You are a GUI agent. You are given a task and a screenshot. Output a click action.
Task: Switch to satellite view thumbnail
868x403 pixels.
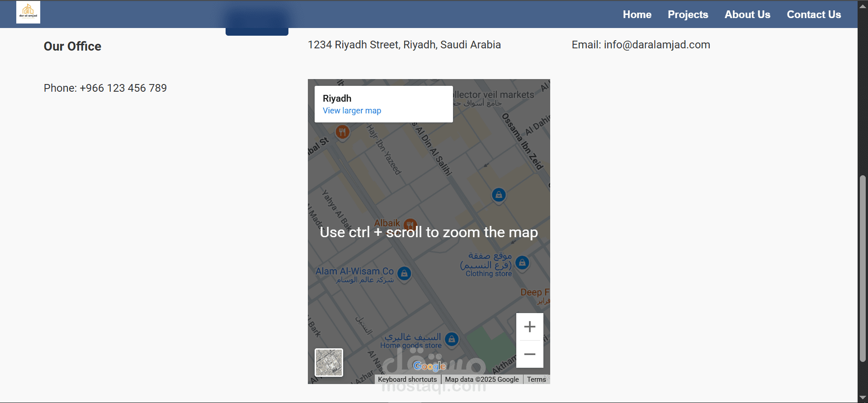(329, 362)
